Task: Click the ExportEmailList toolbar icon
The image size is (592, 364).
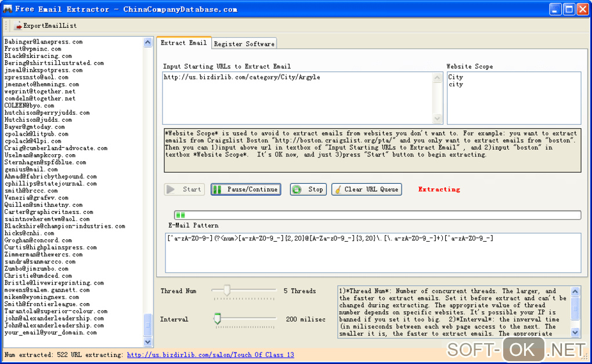Action: [x=18, y=26]
